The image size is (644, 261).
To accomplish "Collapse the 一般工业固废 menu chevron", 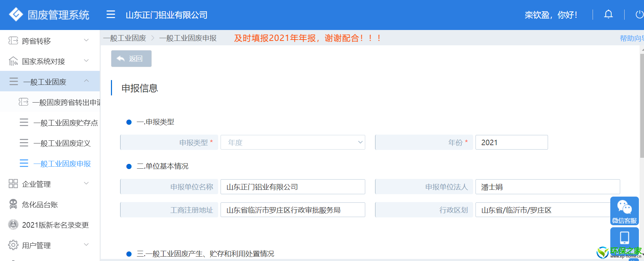I will tap(86, 81).
